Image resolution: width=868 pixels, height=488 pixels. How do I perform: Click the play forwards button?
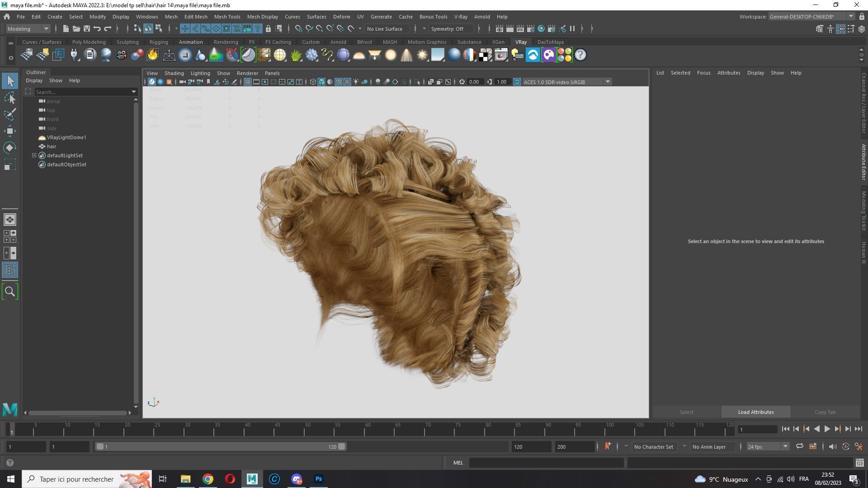click(x=827, y=429)
